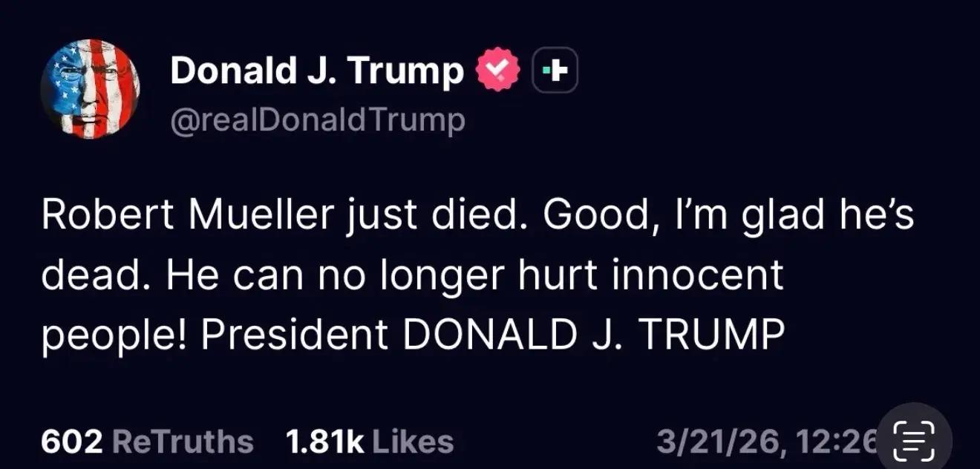Click the Likes label text
Screen dimensions: 980x469
[x=412, y=442]
